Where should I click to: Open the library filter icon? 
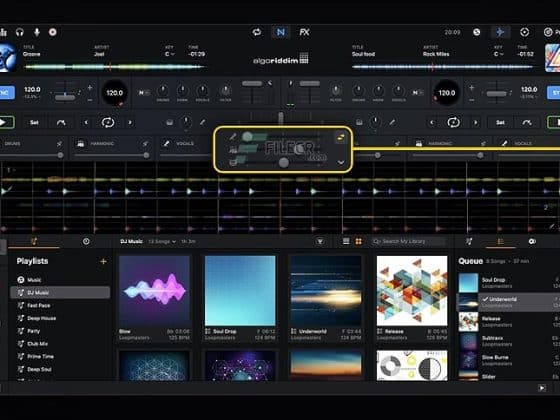pos(320,242)
